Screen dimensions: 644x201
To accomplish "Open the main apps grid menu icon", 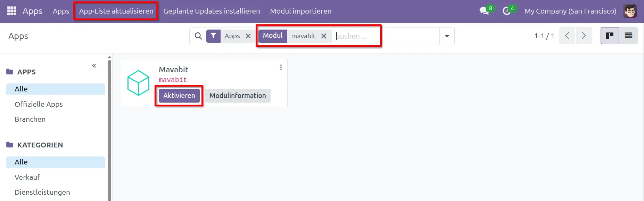I will point(12,11).
